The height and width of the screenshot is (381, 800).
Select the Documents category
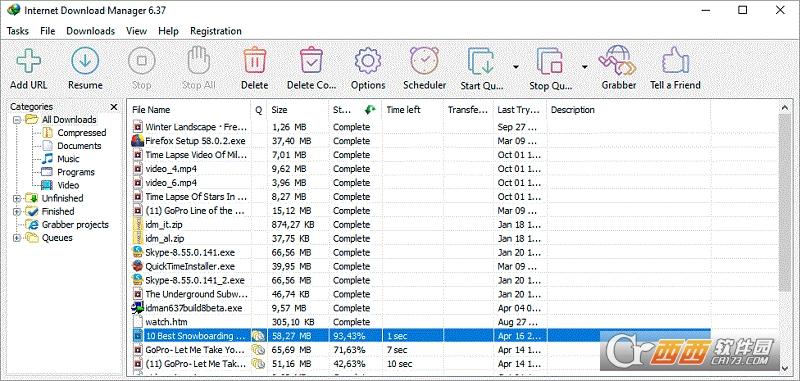(79, 146)
